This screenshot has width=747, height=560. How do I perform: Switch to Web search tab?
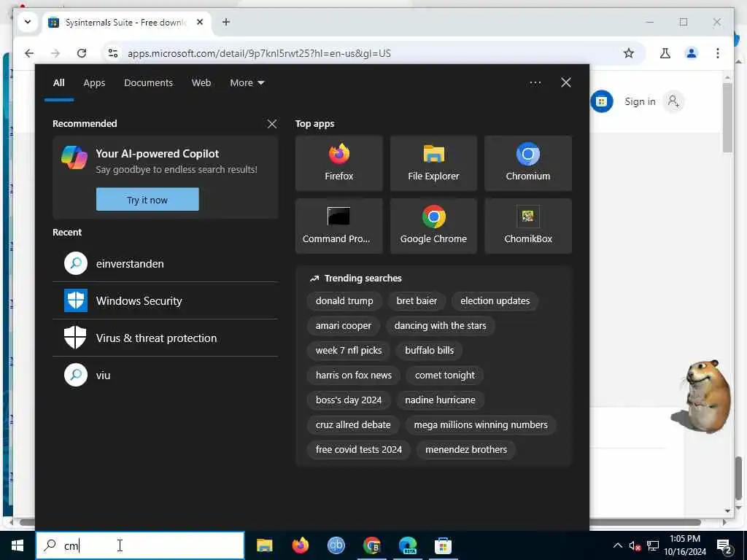[x=201, y=83]
